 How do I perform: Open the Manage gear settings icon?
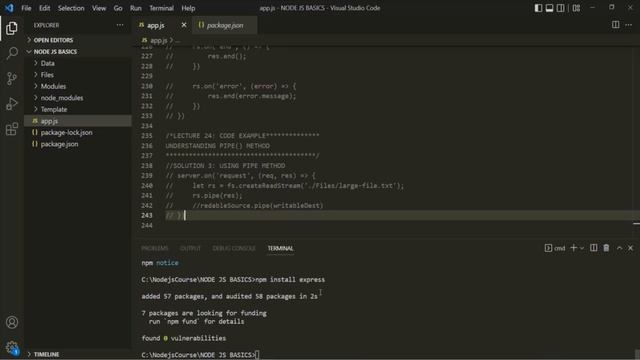coord(12,347)
